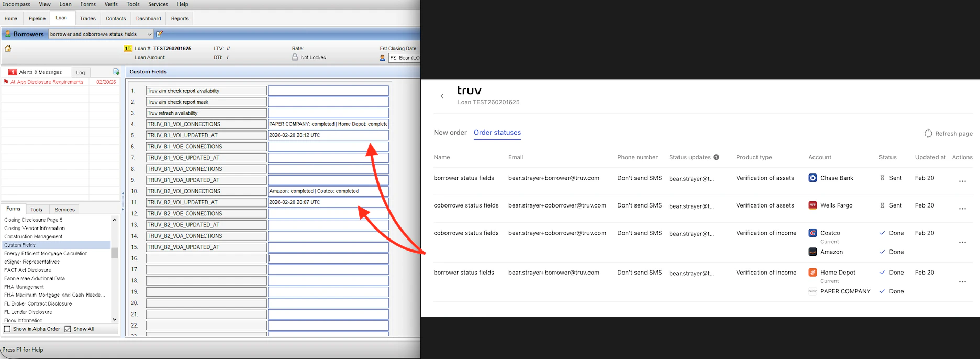Select Construction Management form

tap(34, 237)
